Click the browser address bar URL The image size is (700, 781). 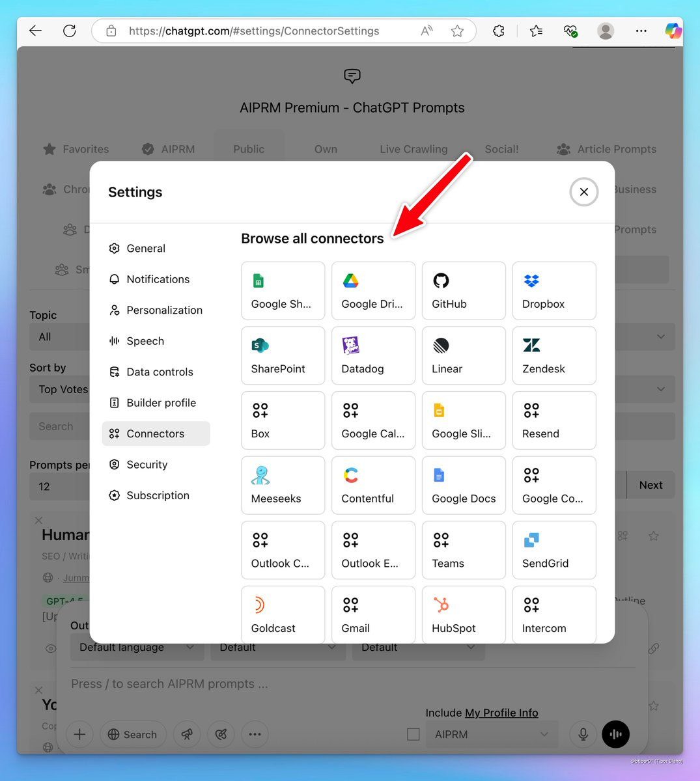click(254, 31)
